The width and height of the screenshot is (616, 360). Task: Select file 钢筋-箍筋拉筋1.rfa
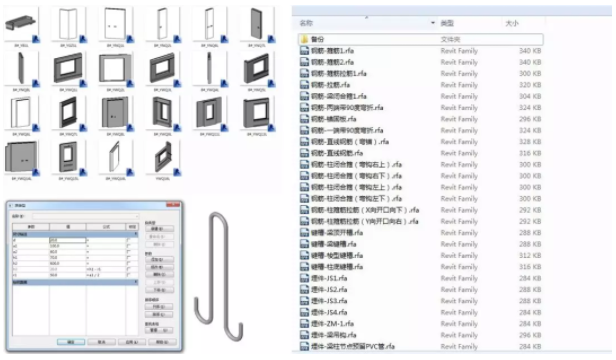[x=339, y=73]
